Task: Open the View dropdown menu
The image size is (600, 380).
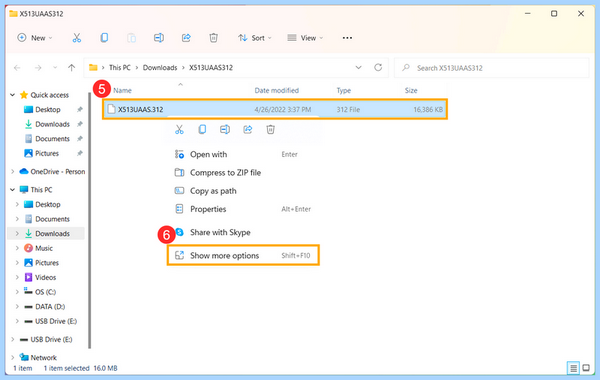Action: click(x=305, y=38)
